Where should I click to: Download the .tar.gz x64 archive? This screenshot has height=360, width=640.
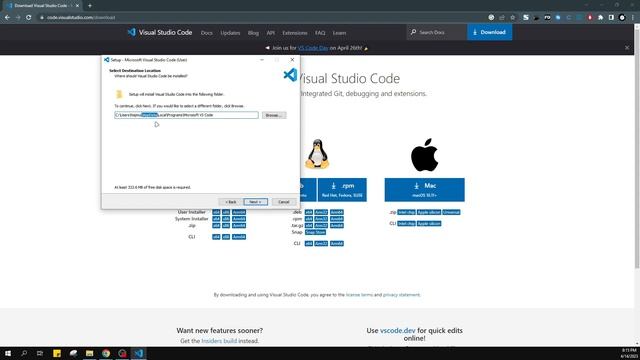click(309, 225)
